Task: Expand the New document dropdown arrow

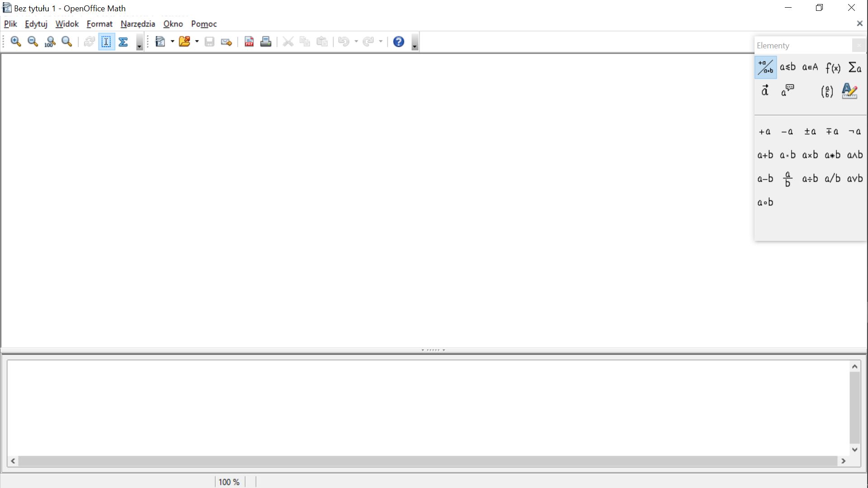Action: 172,42
